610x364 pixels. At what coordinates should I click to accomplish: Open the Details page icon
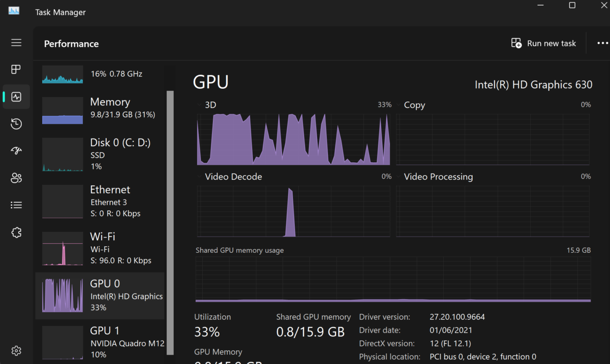pos(16,205)
